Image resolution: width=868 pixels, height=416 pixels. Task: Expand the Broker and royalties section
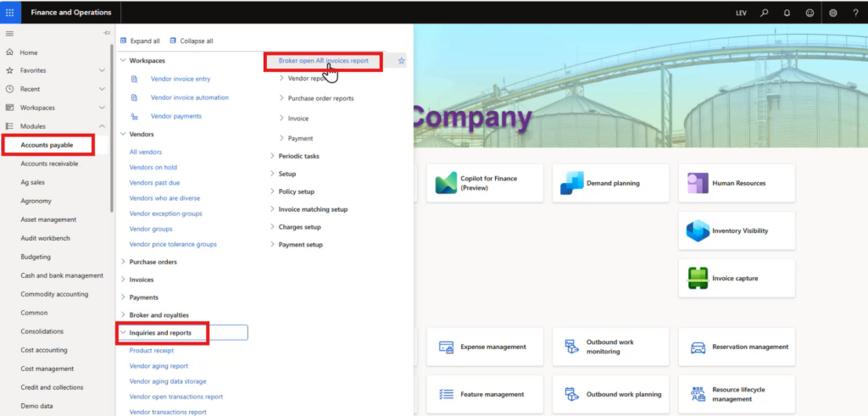pos(123,315)
